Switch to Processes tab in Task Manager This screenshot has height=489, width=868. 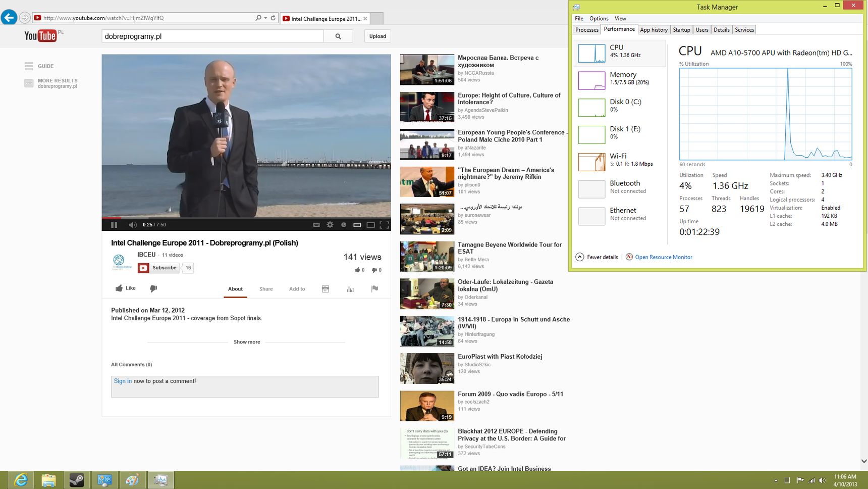(587, 30)
